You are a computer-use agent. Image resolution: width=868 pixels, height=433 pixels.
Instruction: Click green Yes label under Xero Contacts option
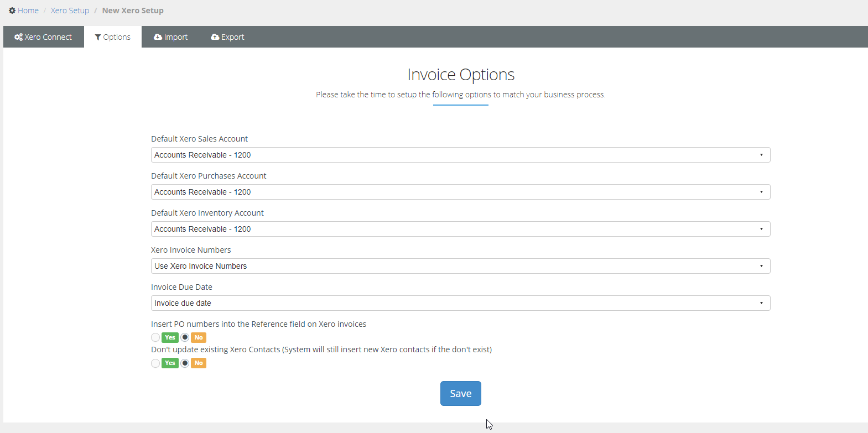[x=170, y=363]
